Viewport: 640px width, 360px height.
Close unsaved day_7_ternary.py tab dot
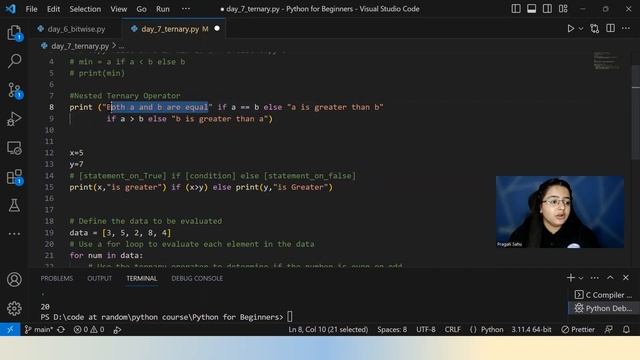tap(217, 29)
